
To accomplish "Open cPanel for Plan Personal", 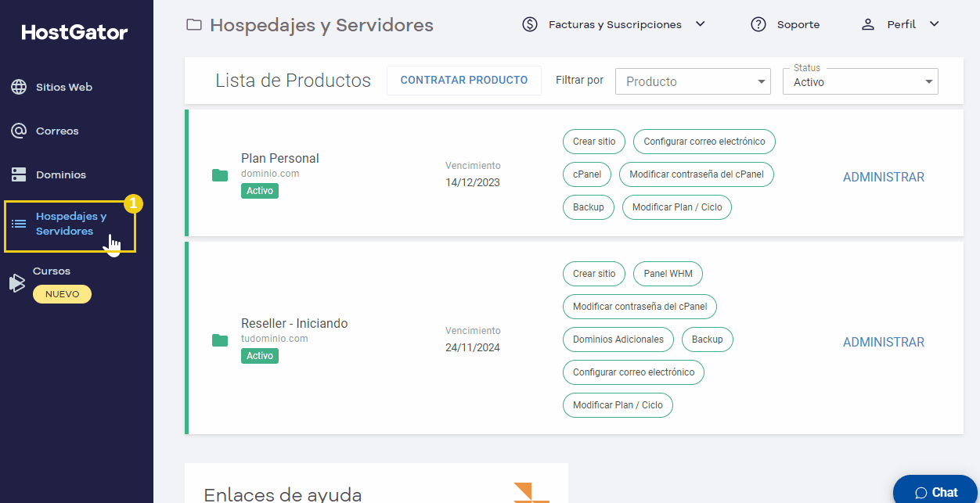I will (x=587, y=174).
